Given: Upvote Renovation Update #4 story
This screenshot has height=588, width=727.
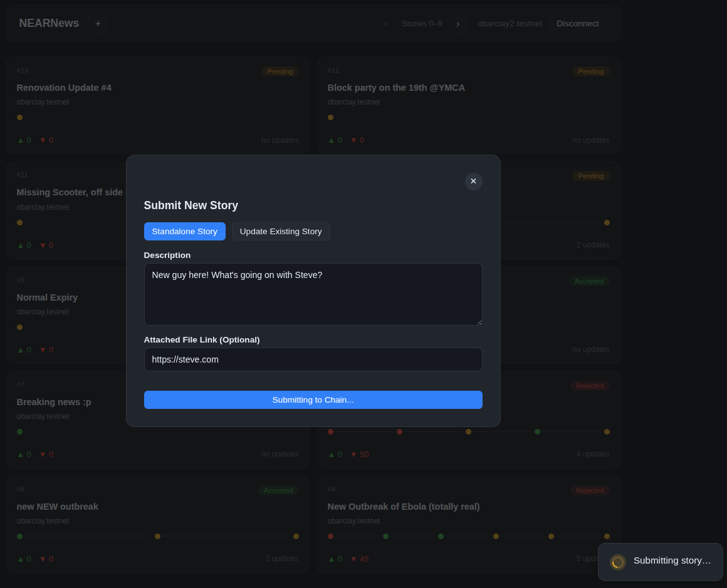Looking at the screenshot, I should point(24,140).
